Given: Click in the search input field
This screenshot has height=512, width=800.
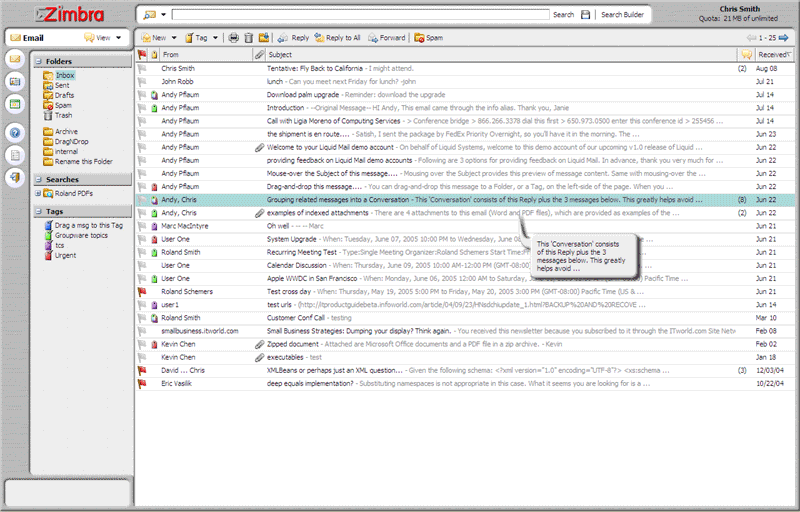Looking at the screenshot, I should pyautogui.click(x=361, y=15).
